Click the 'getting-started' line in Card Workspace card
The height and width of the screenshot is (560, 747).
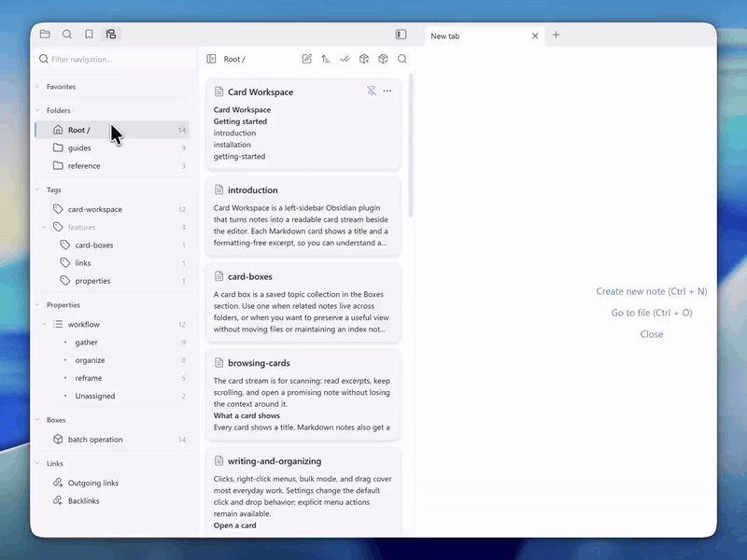pos(239,156)
